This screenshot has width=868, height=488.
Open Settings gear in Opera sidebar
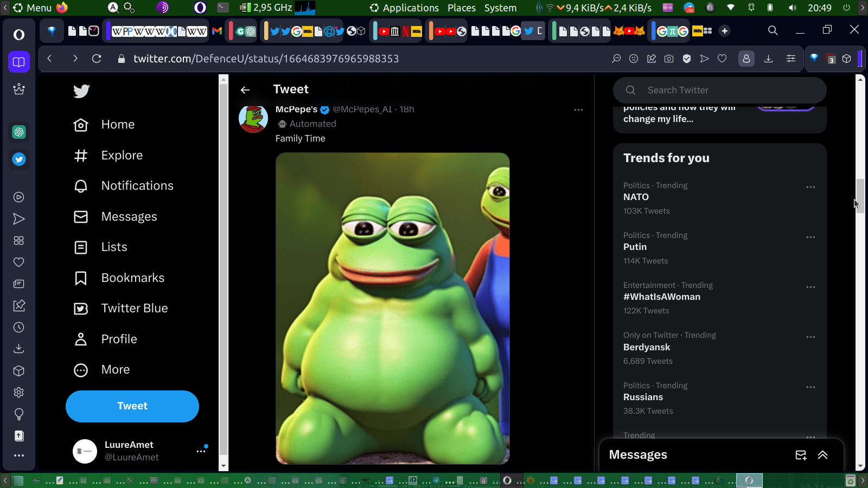click(x=19, y=393)
